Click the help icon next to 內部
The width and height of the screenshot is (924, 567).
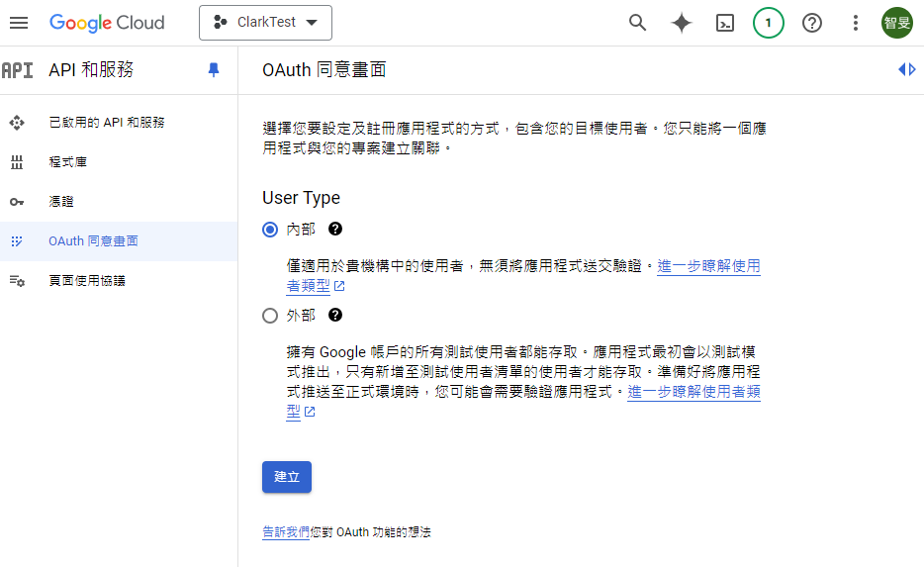[x=335, y=229]
